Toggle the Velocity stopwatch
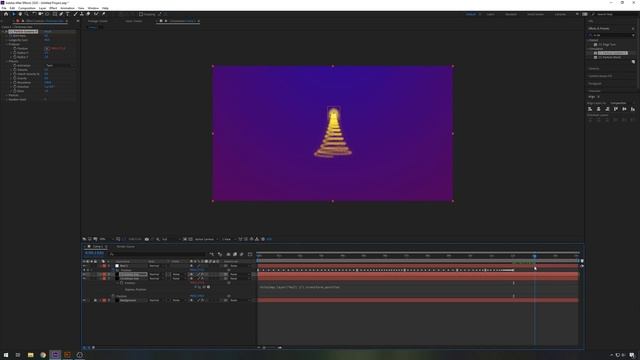 tap(15, 70)
